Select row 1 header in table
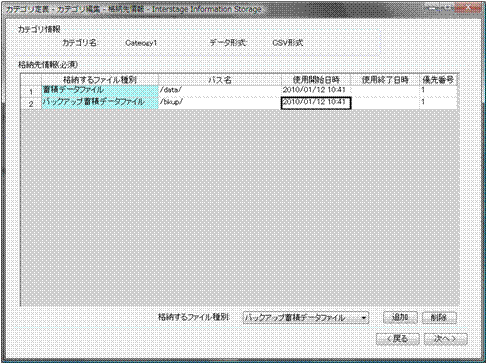The width and height of the screenshot is (487, 364). tap(31, 91)
